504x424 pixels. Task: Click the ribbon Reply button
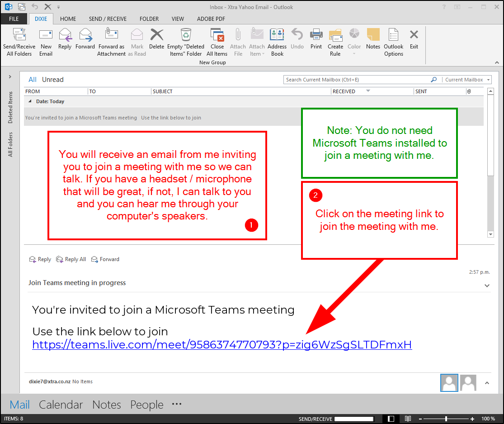pyautogui.click(x=65, y=39)
